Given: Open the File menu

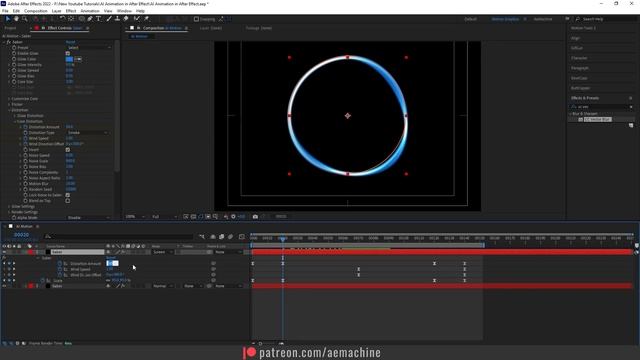Looking at the screenshot, I should [x=5, y=11].
